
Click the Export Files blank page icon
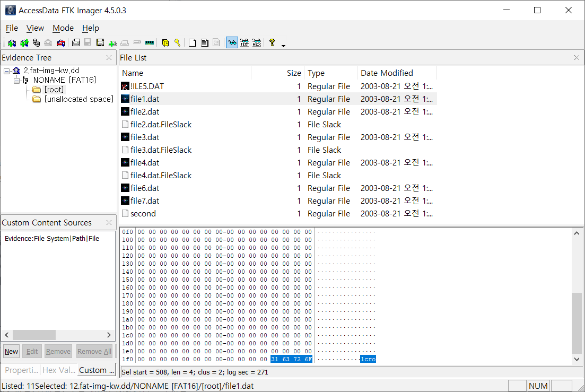click(193, 43)
